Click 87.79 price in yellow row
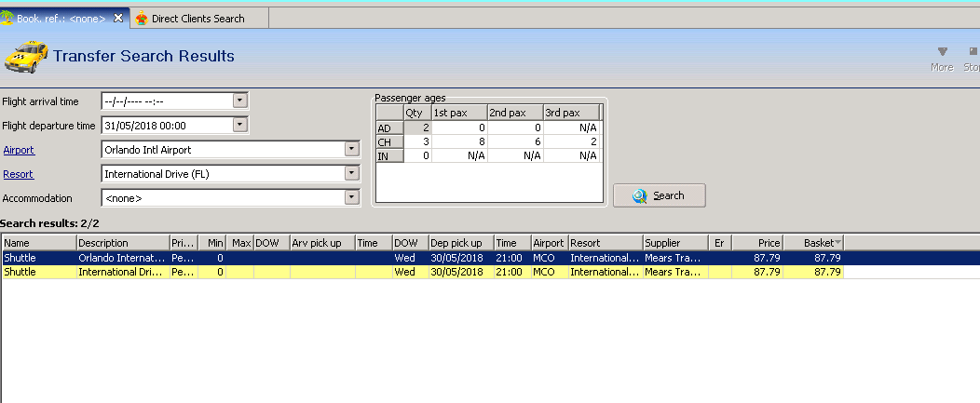This screenshot has height=403, width=980. pyautogui.click(x=767, y=272)
